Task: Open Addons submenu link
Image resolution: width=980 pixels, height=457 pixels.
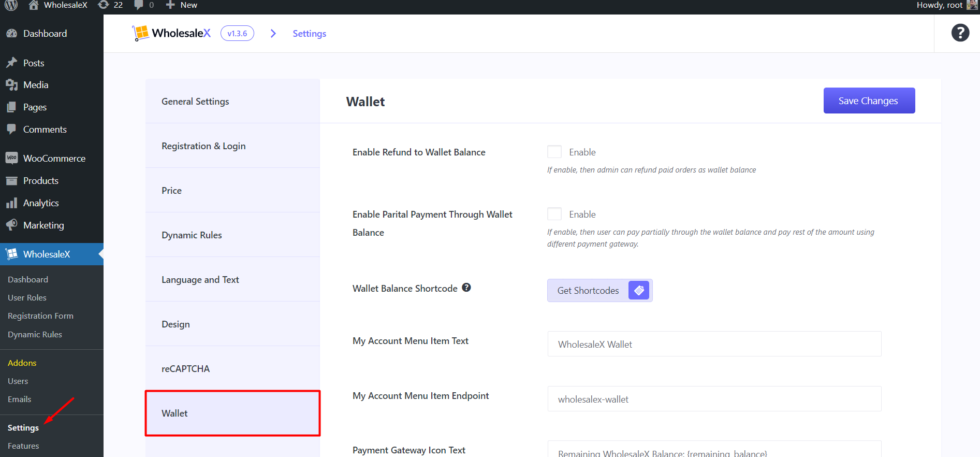Action: click(22, 363)
